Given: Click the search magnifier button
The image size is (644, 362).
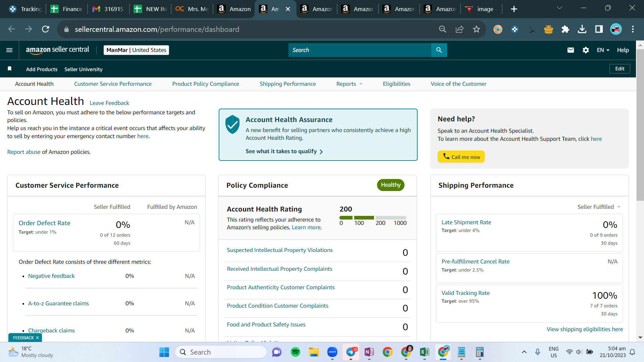Looking at the screenshot, I should pyautogui.click(x=439, y=50).
